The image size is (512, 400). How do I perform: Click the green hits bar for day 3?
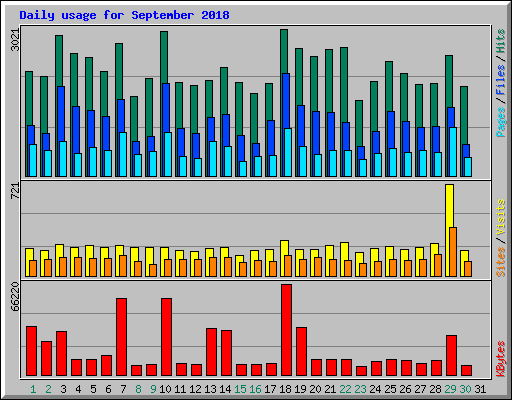pyautogui.click(x=59, y=61)
